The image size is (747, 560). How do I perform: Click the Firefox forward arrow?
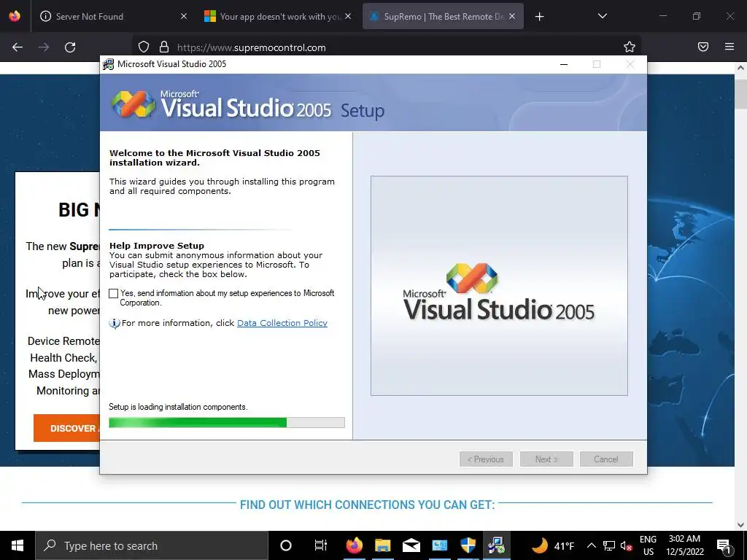coord(44,47)
